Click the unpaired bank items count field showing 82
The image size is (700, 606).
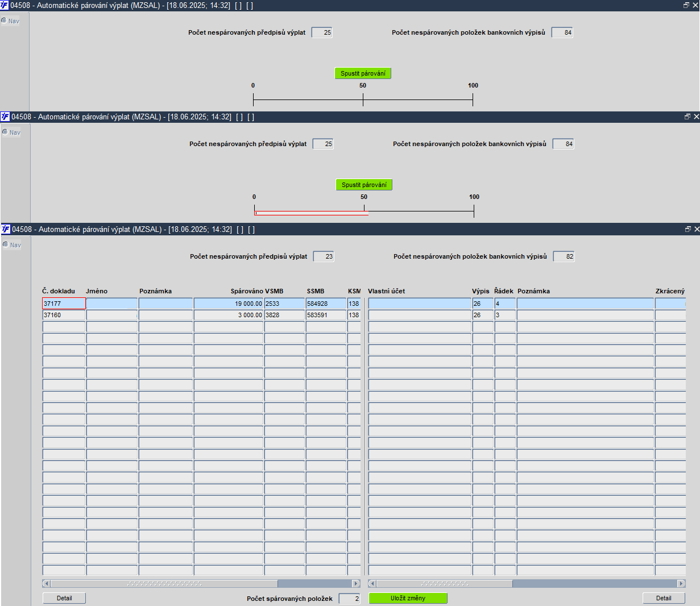point(564,256)
